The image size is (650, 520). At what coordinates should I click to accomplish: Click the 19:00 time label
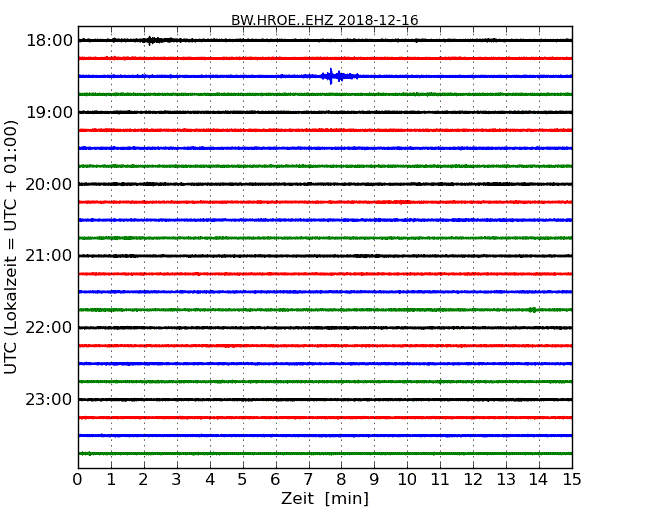click(x=49, y=112)
